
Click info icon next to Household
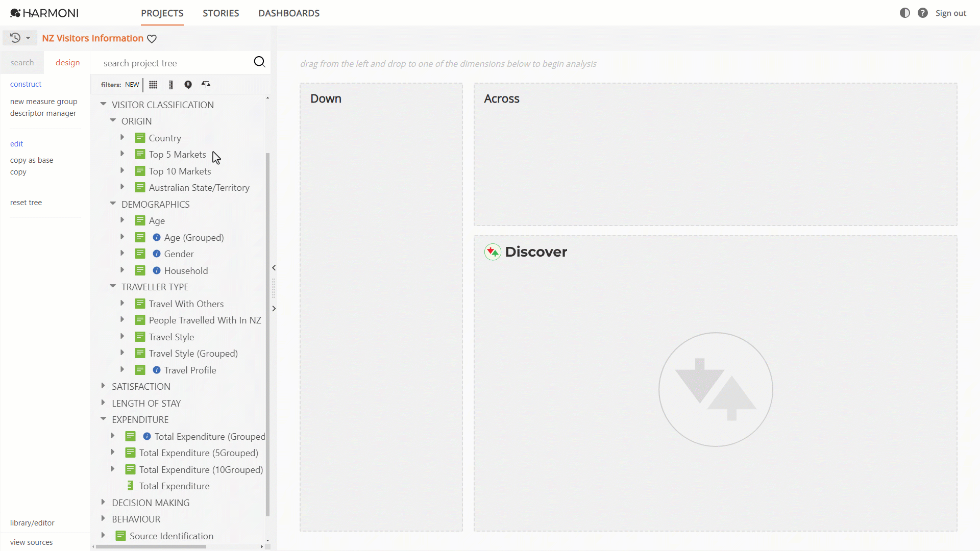pyautogui.click(x=157, y=270)
